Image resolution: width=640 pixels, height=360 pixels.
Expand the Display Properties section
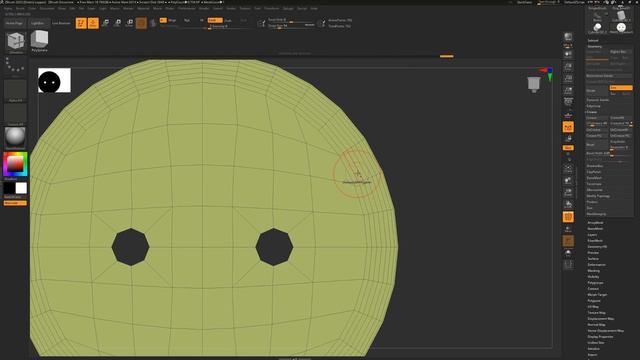coord(600,337)
